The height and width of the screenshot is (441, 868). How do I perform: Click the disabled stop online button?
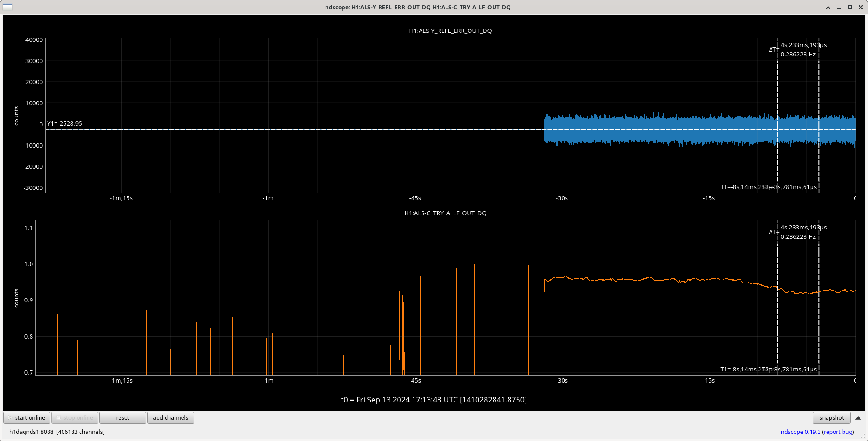(75, 417)
